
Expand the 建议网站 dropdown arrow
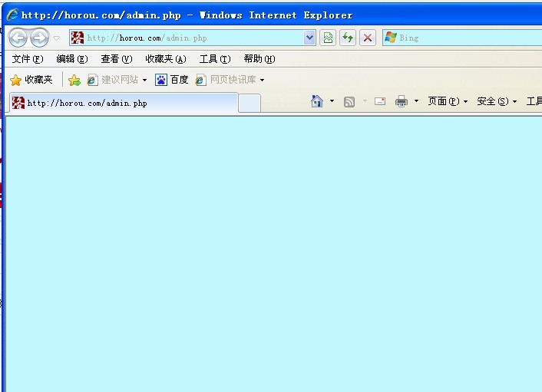[144, 80]
